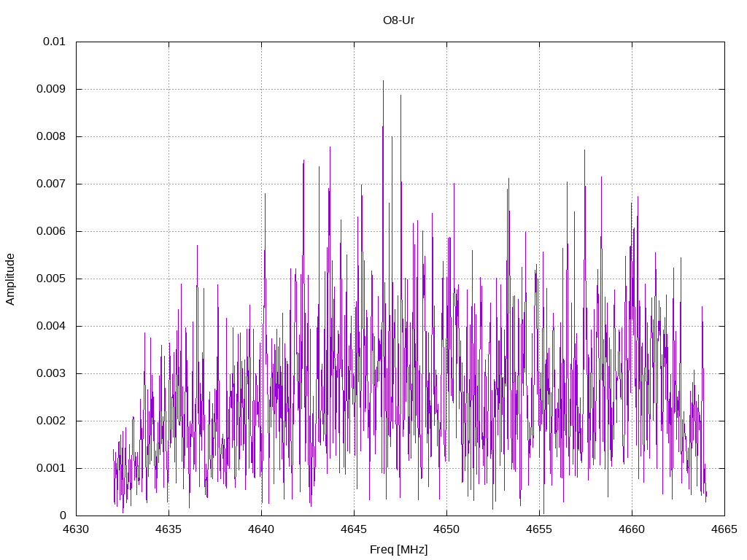The image size is (747, 560).
Task: Click x-axis tick label 4635
Action: coord(169,529)
